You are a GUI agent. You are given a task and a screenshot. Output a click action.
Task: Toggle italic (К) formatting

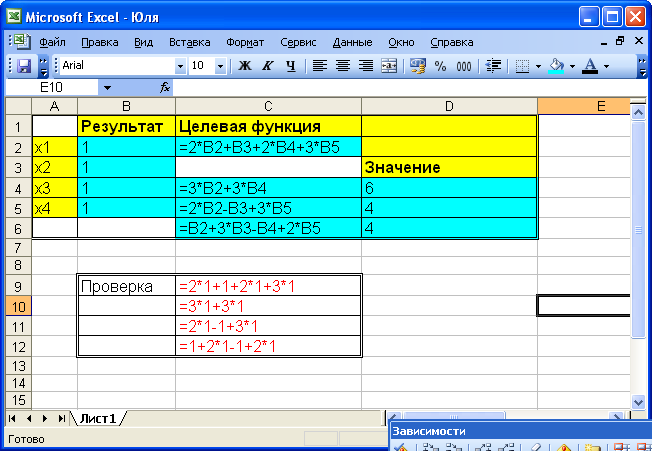268,66
